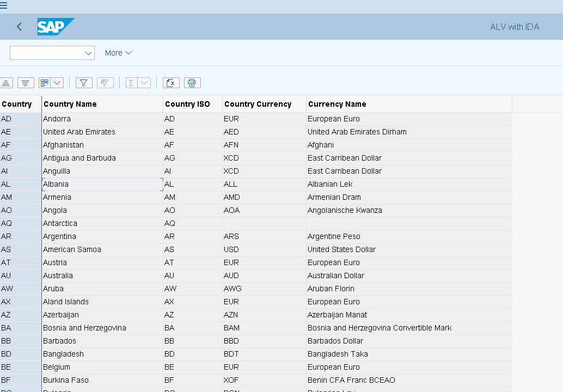The width and height of the screenshot is (563, 392).
Task: Click the Antigua and Barbuda cell
Action: pyautogui.click(x=102, y=158)
